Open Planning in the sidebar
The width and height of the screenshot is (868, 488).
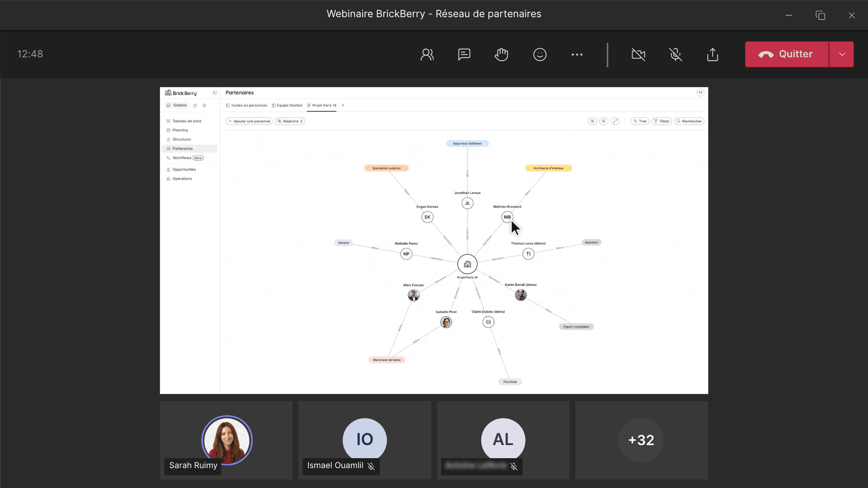tap(190, 130)
